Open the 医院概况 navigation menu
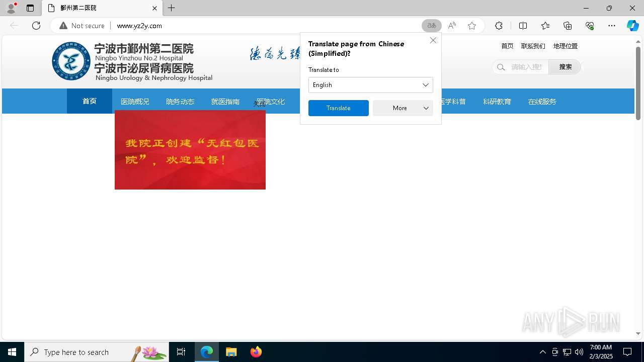The height and width of the screenshot is (362, 644). (135, 102)
